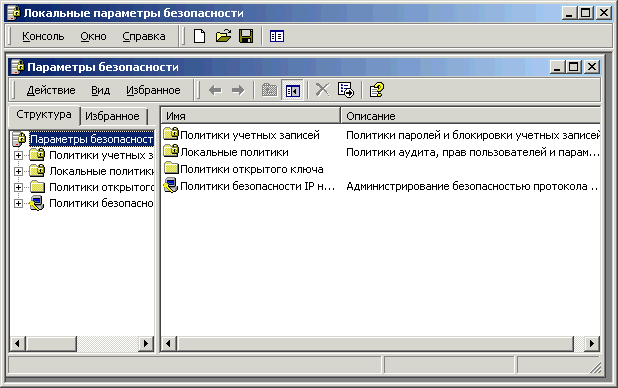Switch to the Избранное tab
618x388 pixels.
112,116
